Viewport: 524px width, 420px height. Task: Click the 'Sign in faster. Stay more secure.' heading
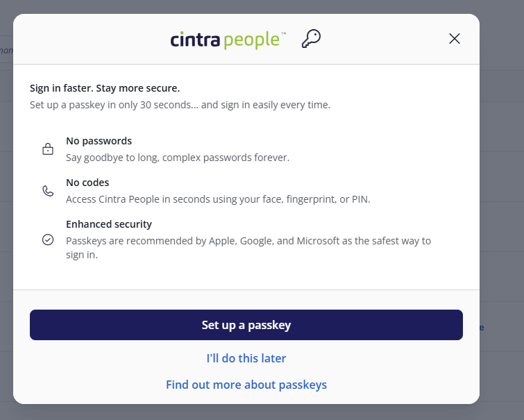coord(105,88)
